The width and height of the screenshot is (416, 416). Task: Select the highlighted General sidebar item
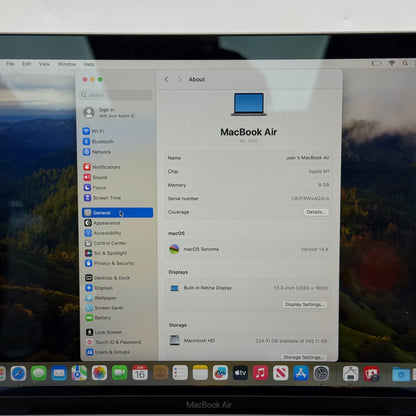117,213
